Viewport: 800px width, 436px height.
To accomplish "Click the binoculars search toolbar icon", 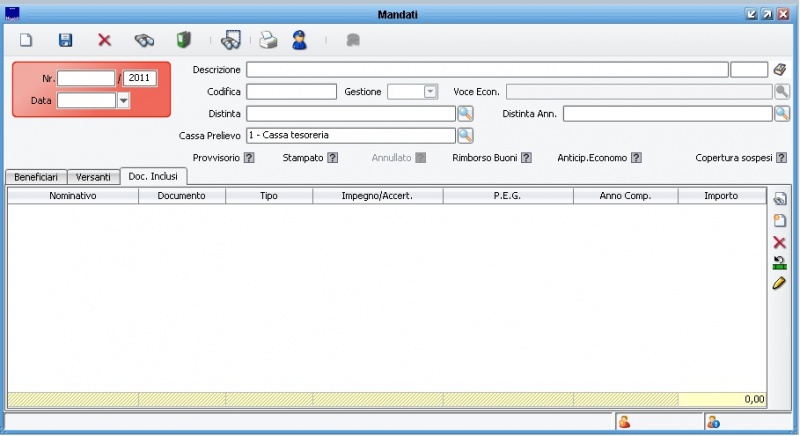I will point(144,40).
